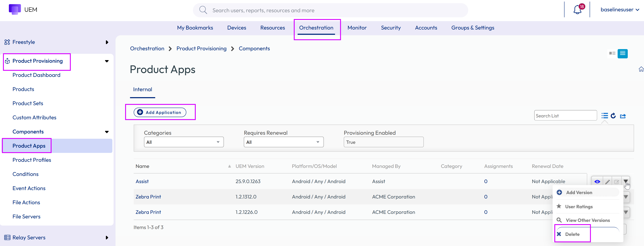Open the Zebra Print 1.2.1312.0 link
This screenshot has width=644, height=246.
pos(148,197)
